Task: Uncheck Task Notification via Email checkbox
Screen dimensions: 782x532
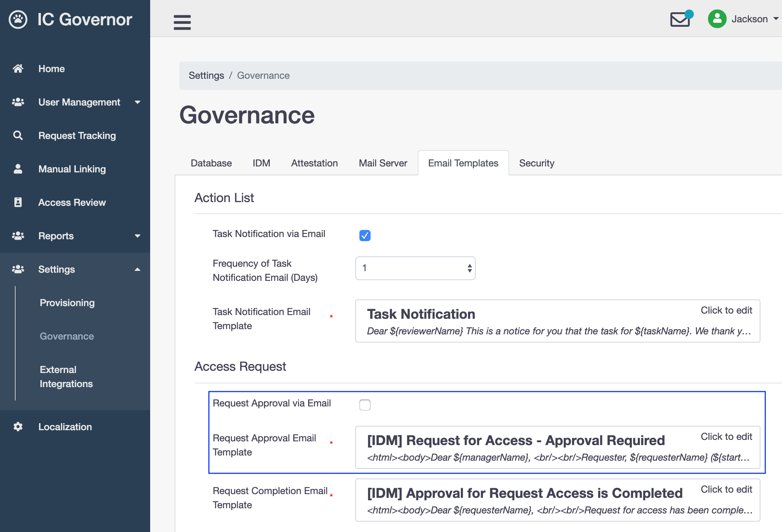Action: 365,236
